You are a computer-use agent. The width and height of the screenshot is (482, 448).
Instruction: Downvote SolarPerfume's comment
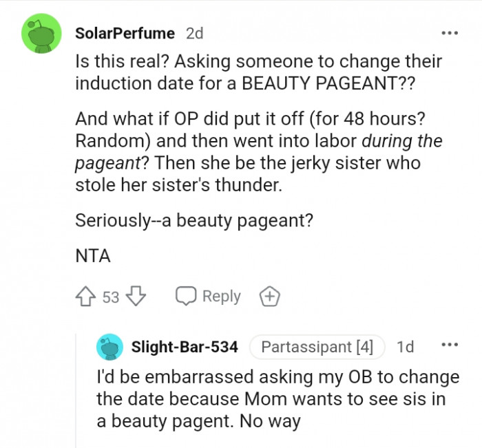tap(138, 297)
